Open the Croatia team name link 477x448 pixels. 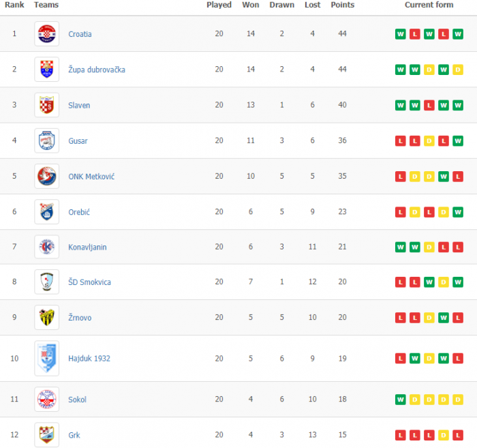pos(80,34)
